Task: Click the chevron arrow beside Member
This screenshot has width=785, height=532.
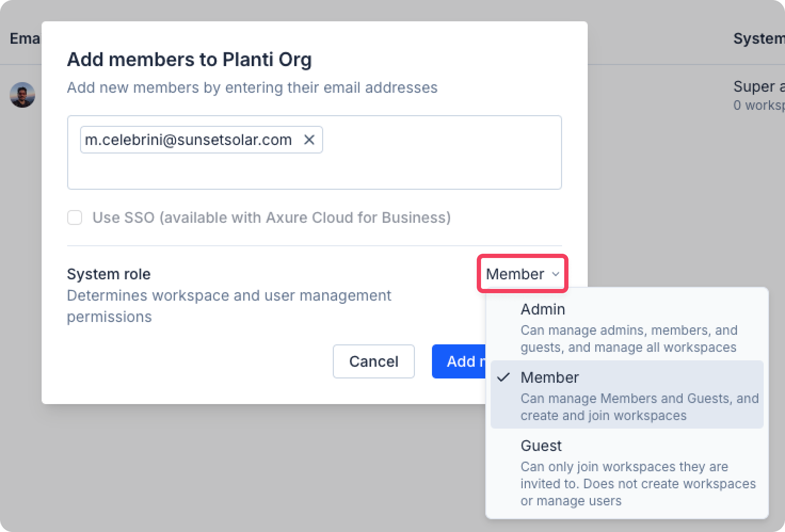Action: click(556, 274)
